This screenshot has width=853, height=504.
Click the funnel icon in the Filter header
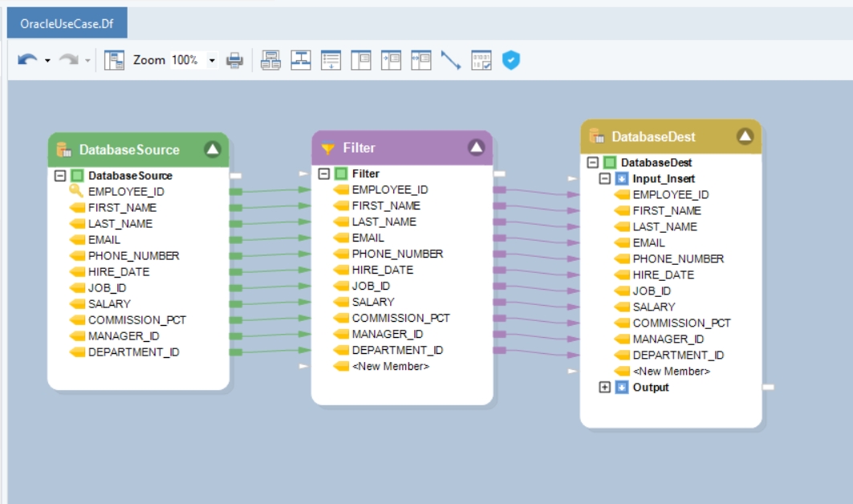[327, 148]
